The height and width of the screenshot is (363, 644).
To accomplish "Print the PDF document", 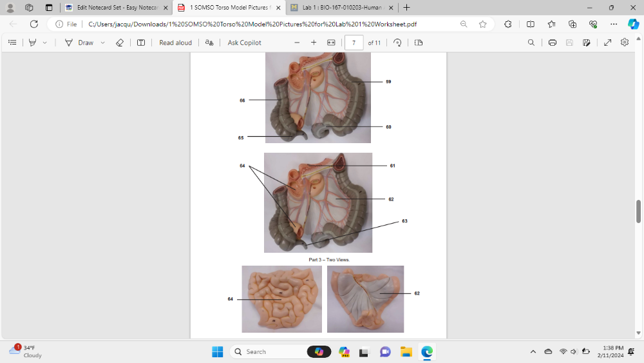I will click(x=553, y=43).
